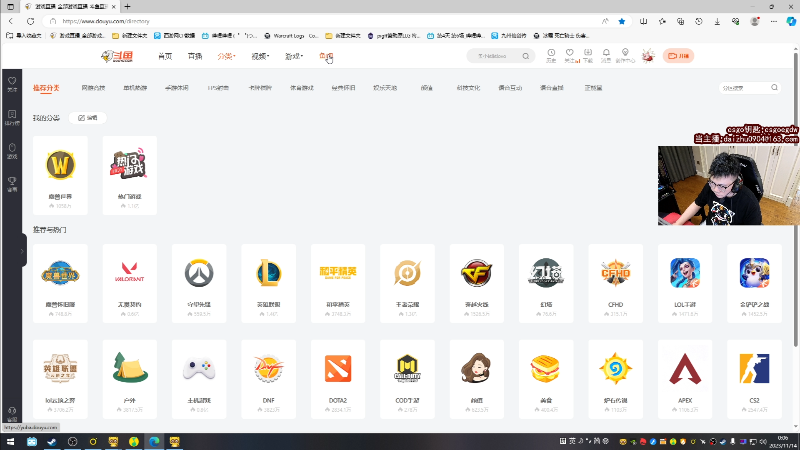Click the orange start streaming button

678,56
